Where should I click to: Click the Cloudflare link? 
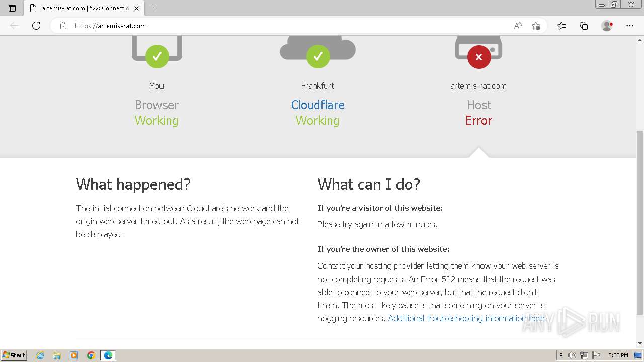317,105
